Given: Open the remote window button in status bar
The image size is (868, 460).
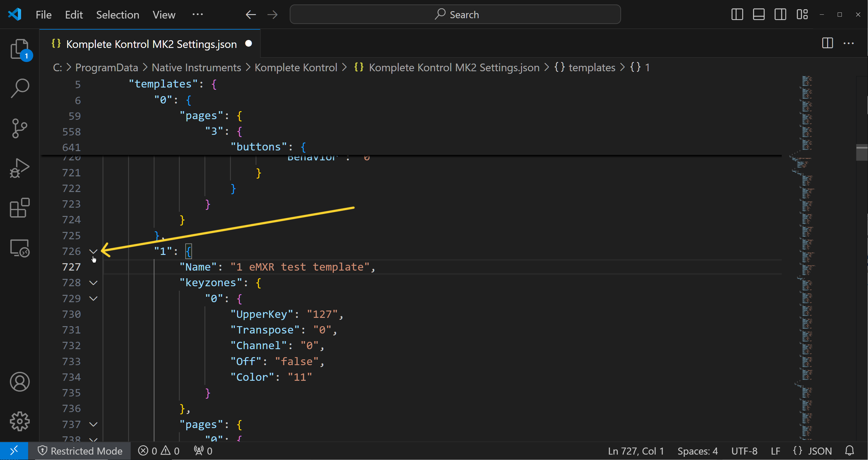Looking at the screenshot, I should pos(14,450).
